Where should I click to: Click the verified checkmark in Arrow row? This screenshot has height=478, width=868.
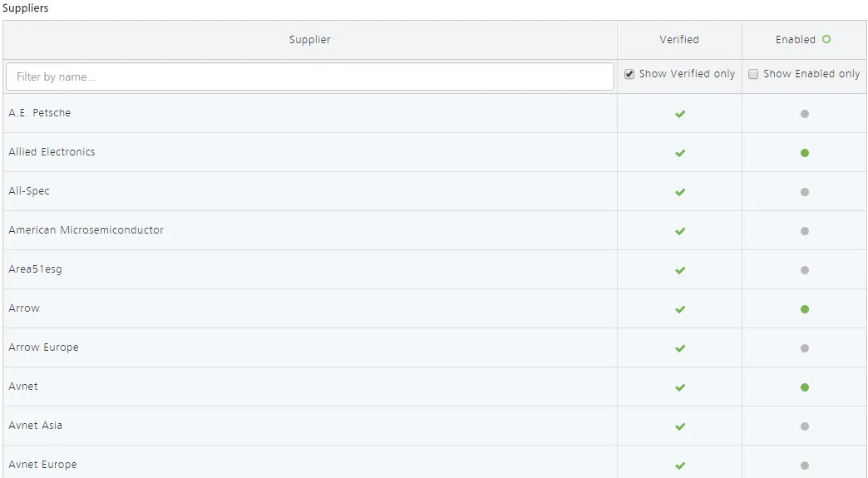click(680, 309)
